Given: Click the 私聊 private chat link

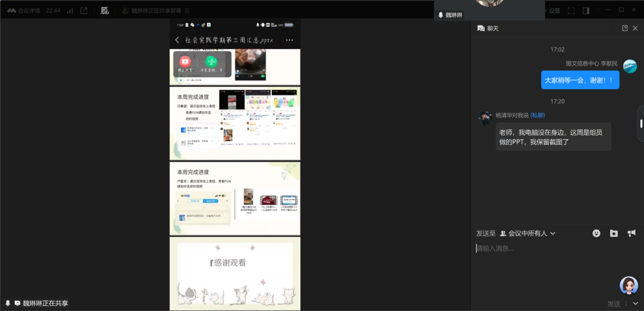Looking at the screenshot, I should coord(537,115).
